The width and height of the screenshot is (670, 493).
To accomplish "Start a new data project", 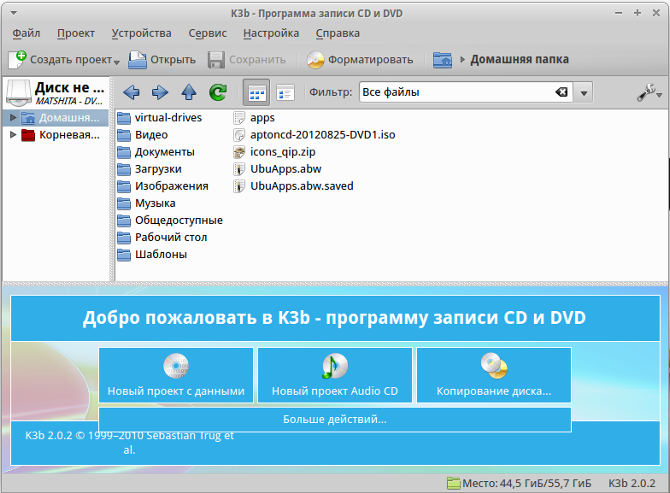I will [x=176, y=375].
